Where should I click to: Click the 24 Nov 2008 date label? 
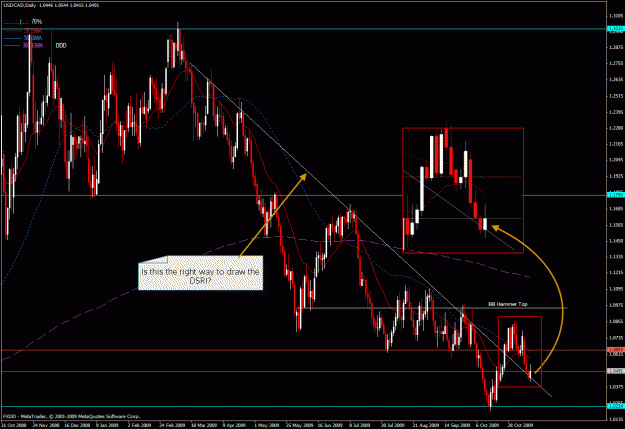point(46,425)
